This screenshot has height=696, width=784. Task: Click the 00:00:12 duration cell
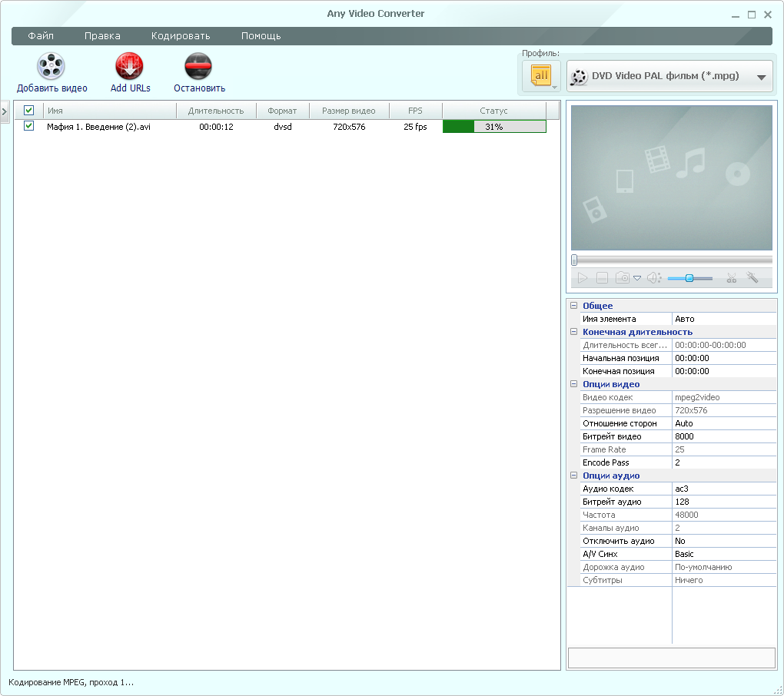tap(216, 127)
